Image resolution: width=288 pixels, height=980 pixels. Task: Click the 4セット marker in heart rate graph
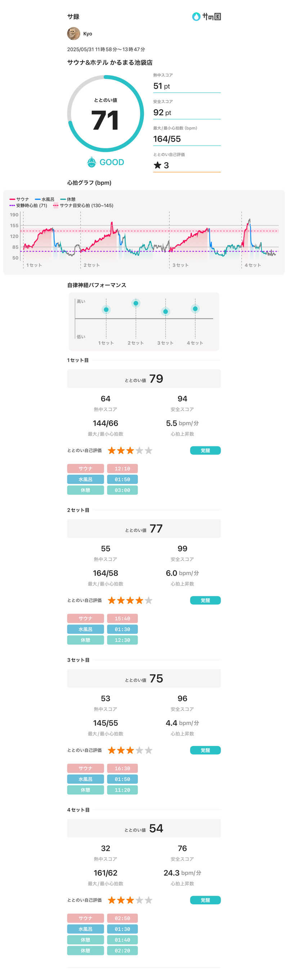[252, 265]
